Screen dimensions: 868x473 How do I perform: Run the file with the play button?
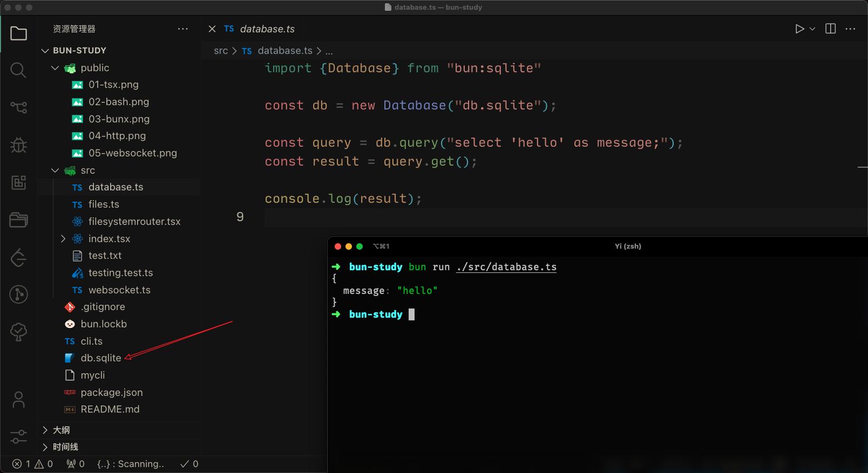[x=799, y=29]
